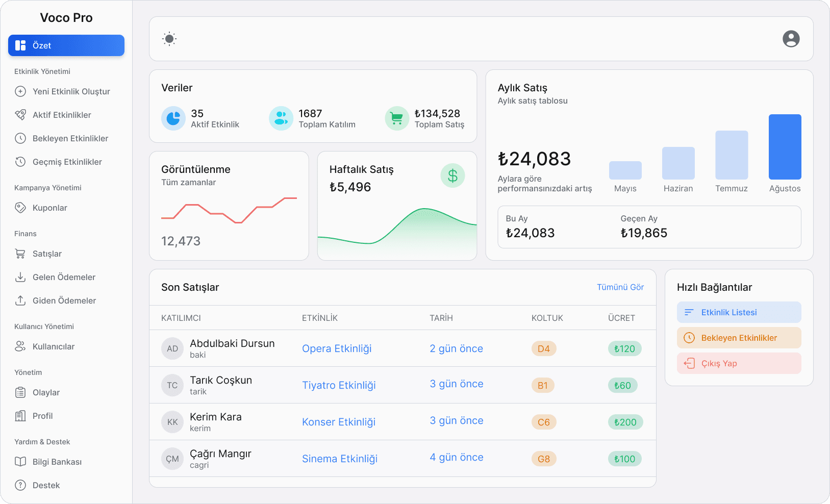Click the Tümünü Gör link
This screenshot has width=830, height=504.
click(620, 287)
